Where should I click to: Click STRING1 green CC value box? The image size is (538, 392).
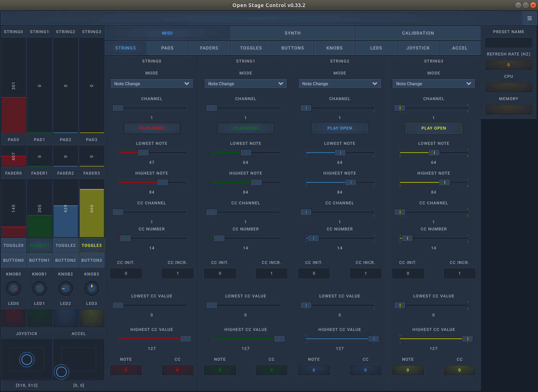(x=271, y=370)
